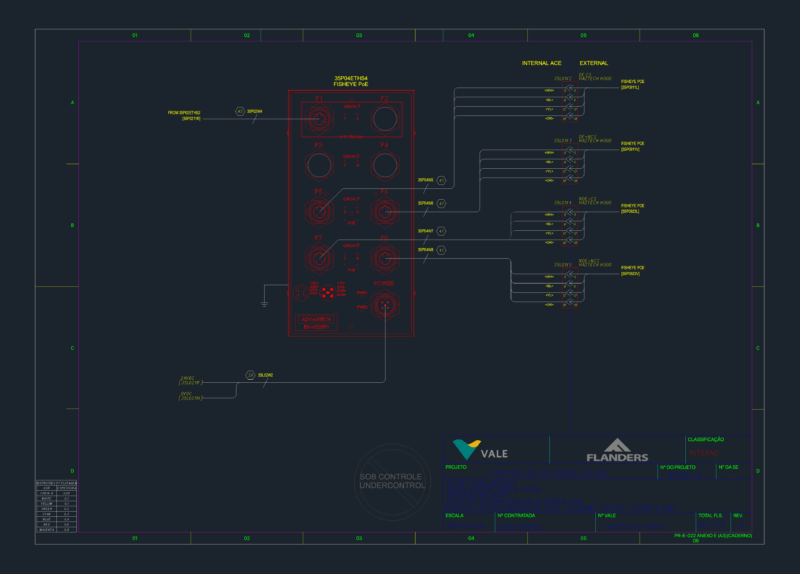
Task: Select the 0VDC supply reference label
Action: point(191,396)
